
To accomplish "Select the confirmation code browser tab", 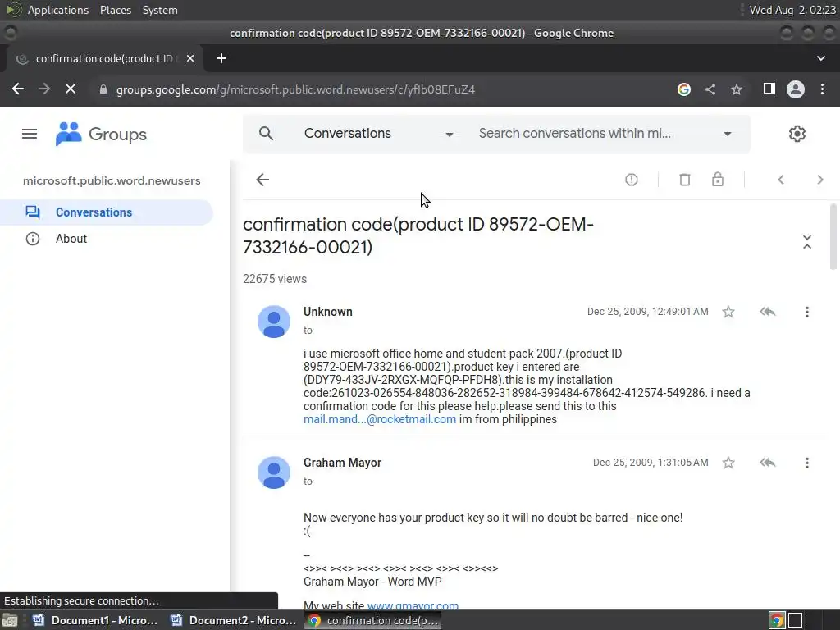I will pos(104,58).
